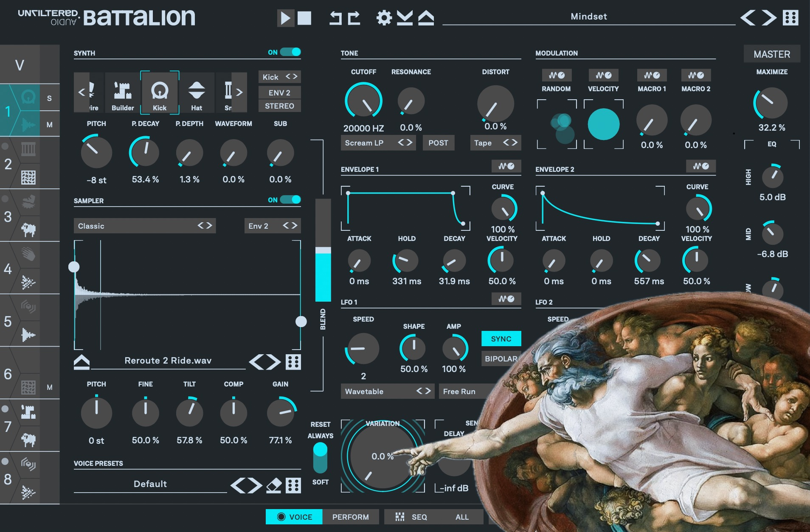Select the V voice header tab

[20, 65]
